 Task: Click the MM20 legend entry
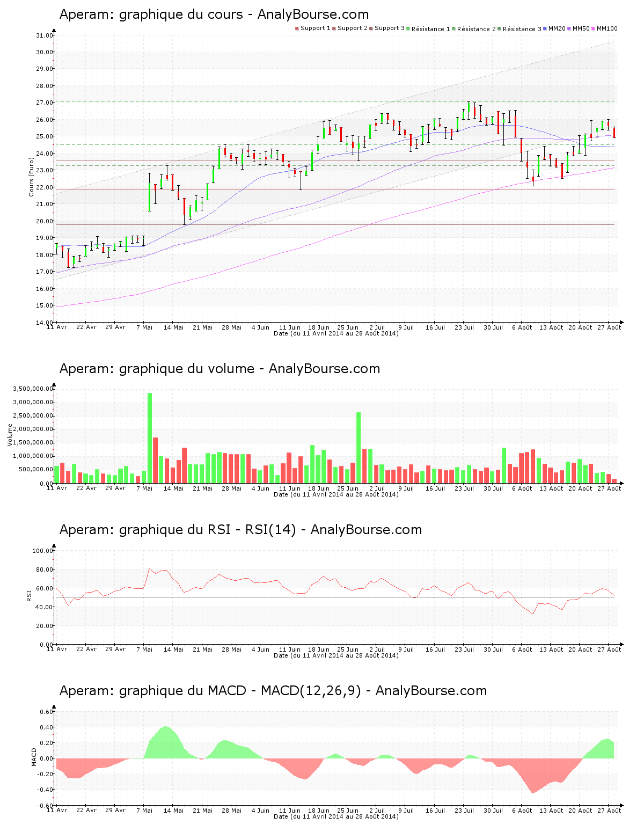(554, 28)
